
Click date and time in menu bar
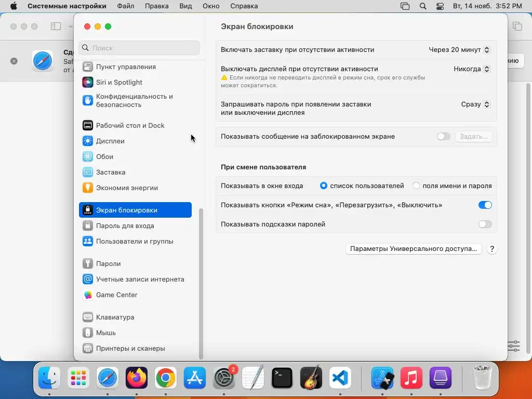click(487, 6)
